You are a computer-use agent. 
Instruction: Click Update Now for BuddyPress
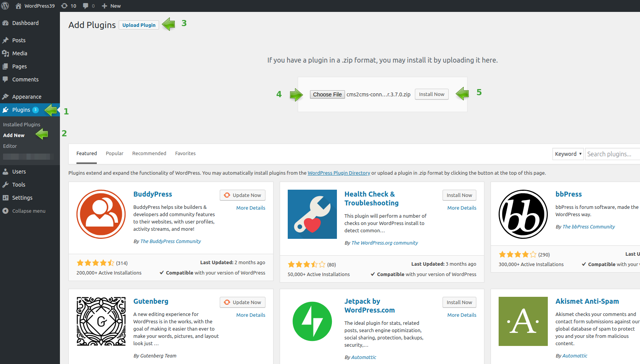(x=242, y=195)
